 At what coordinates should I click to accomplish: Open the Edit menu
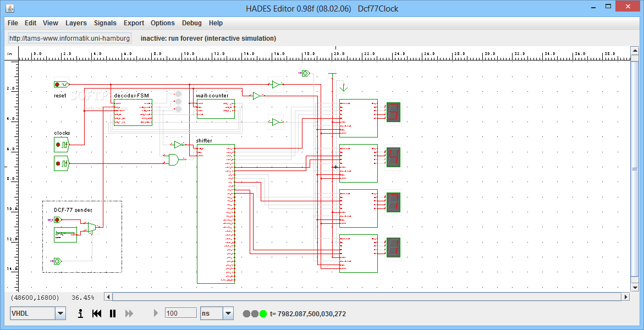click(x=30, y=23)
